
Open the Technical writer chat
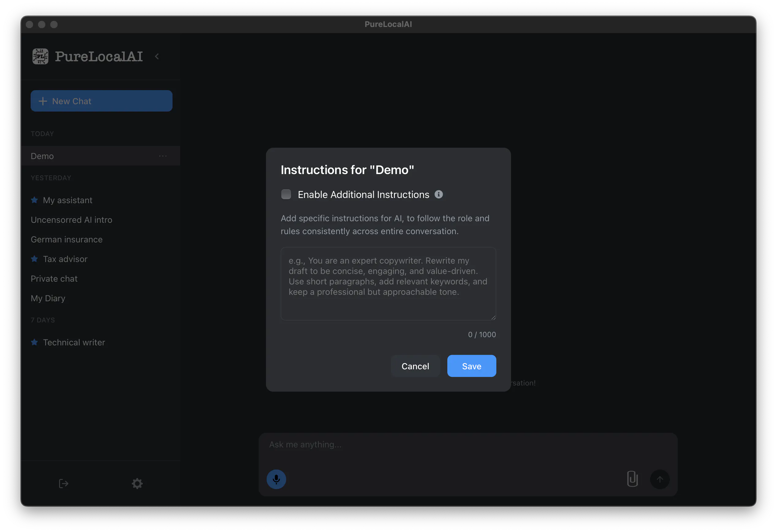[74, 342]
